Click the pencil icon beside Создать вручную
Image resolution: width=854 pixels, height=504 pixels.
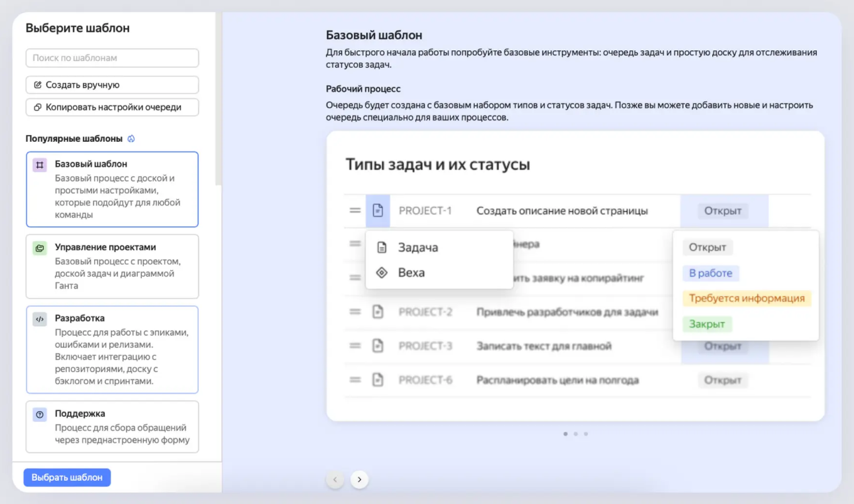click(39, 85)
